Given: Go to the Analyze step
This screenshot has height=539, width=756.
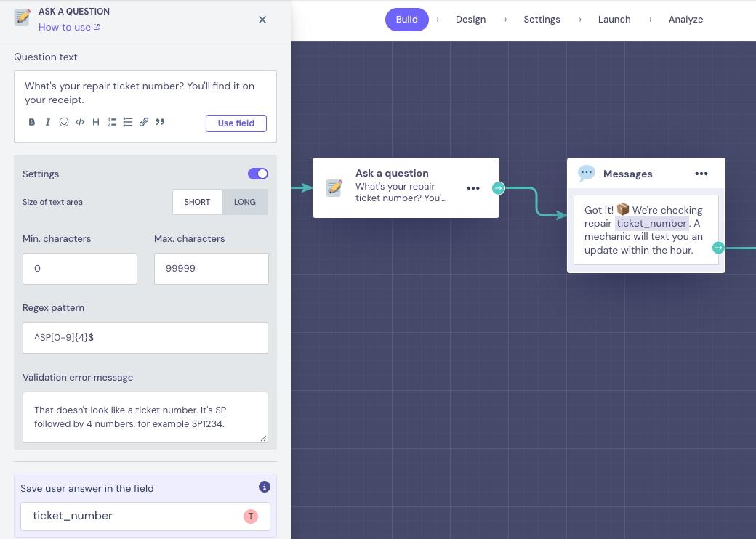Looking at the screenshot, I should (x=685, y=20).
